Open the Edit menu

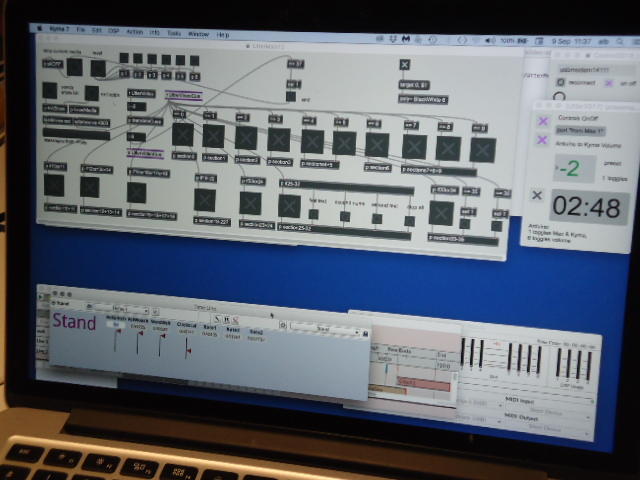(96, 30)
